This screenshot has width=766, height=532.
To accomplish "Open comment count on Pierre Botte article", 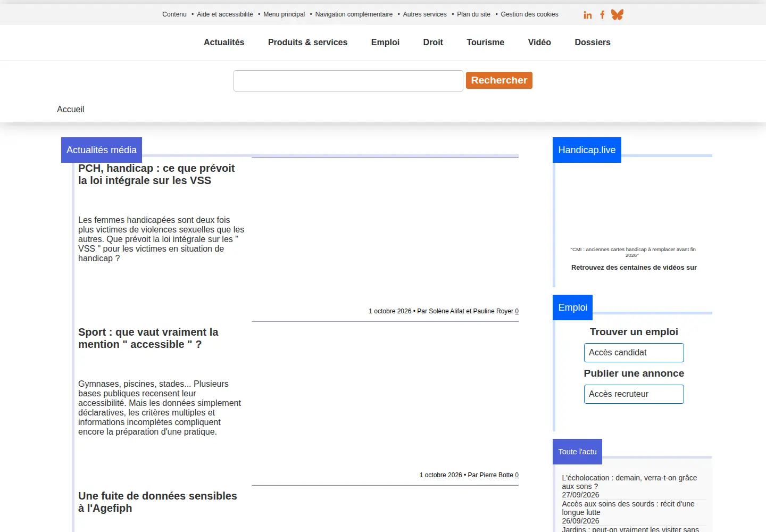I will pos(517,475).
